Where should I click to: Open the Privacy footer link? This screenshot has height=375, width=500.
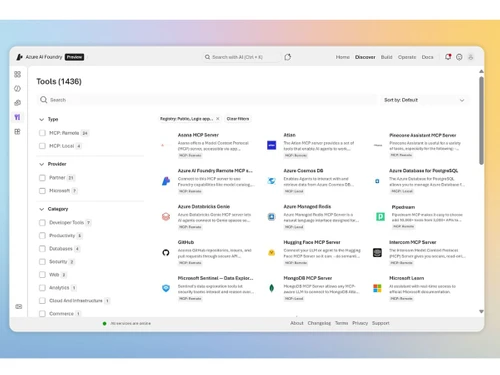360,323
